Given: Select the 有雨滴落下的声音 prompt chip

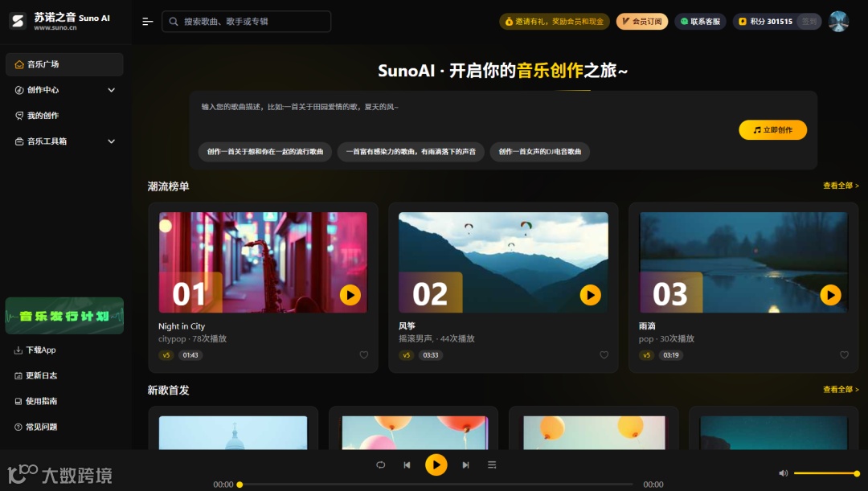Looking at the screenshot, I should (x=411, y=152).
